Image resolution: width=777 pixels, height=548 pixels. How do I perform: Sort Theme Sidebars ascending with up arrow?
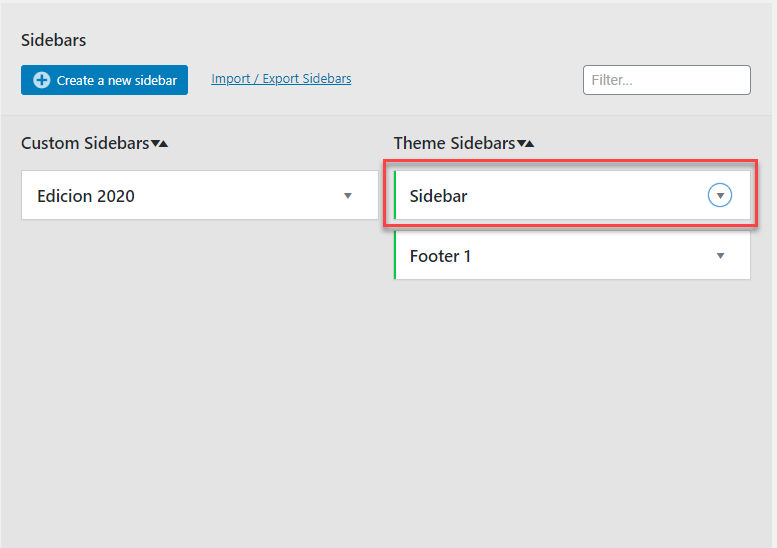[530, 144]
